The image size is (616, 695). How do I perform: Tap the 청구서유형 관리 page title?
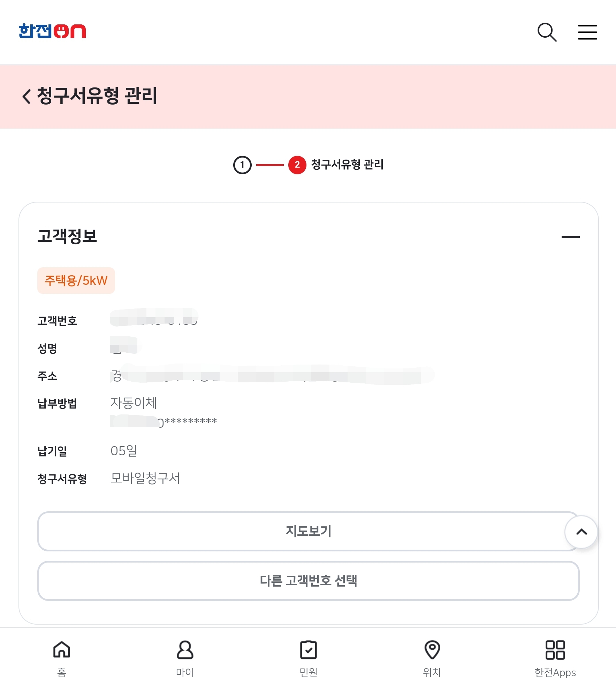(97, 96)
